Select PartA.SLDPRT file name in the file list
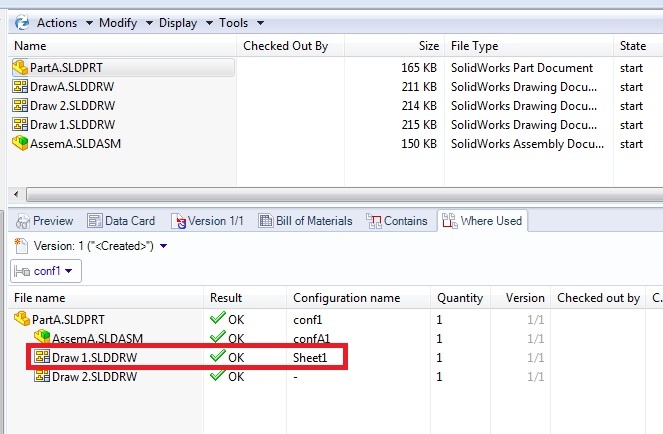 point(66,68)
